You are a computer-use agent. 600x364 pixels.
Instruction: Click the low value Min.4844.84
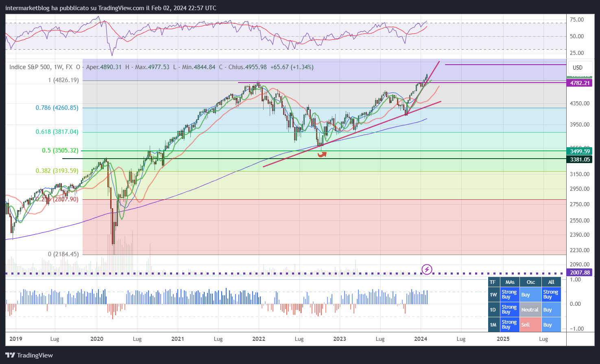[x=199, y=67]
